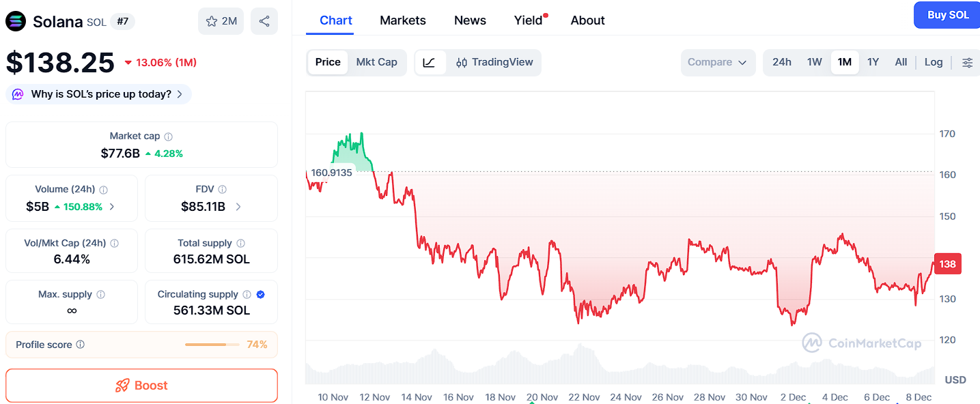
Task: Open the Compare dropdown
Action: pos(718,62)
